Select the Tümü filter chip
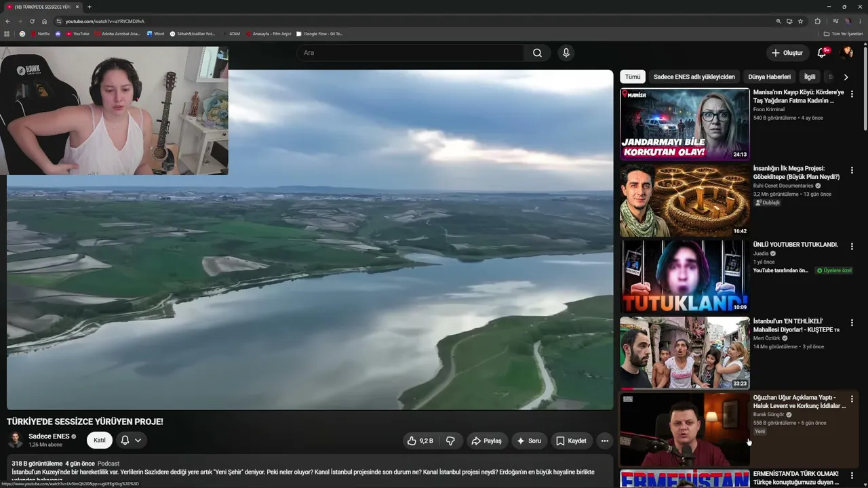 pyautogui.click(x=633, y=77)
